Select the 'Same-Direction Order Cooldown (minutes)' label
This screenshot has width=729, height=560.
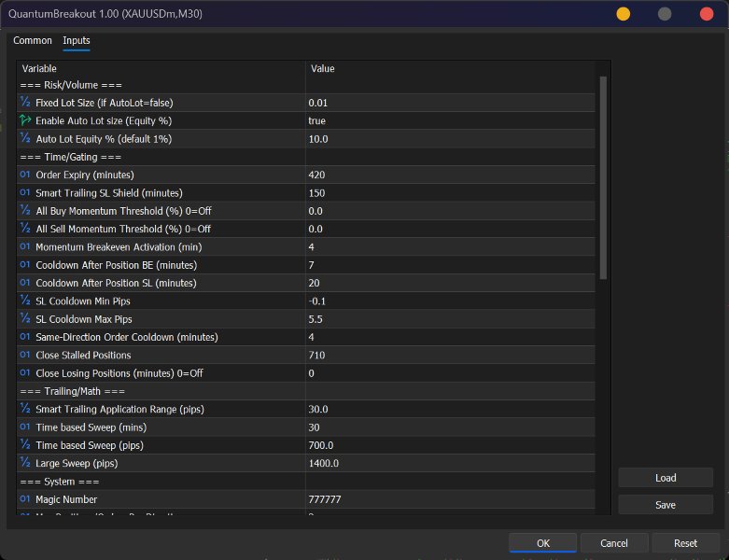(126, 337)
